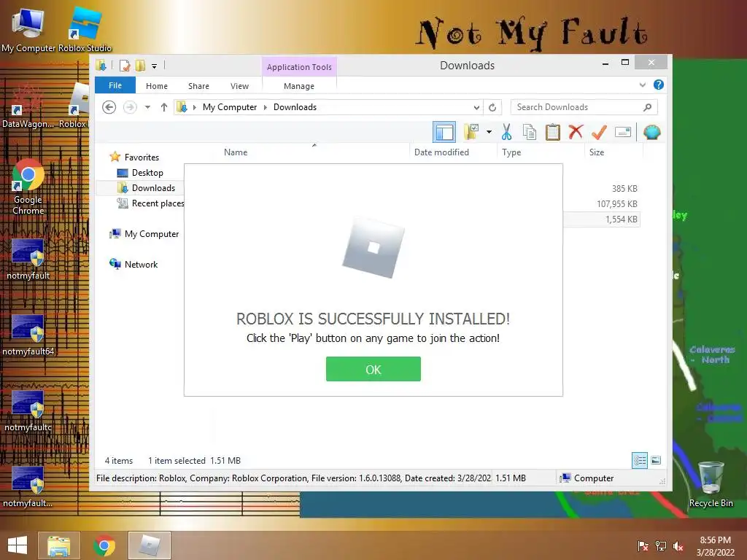This screenshot has width=747, height=560.
Task: Click the Copy documents icon
Action: tap(530, 132)
